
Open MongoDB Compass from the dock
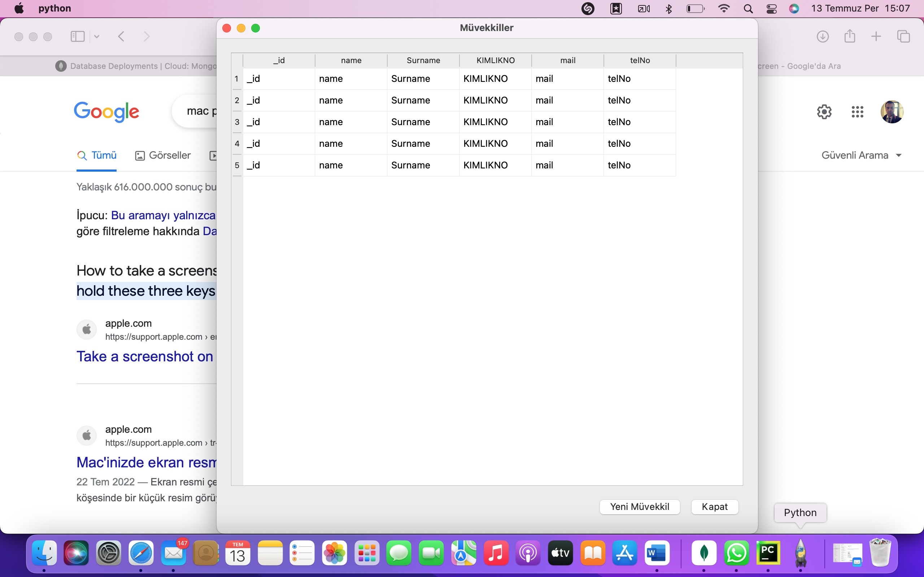704,553
